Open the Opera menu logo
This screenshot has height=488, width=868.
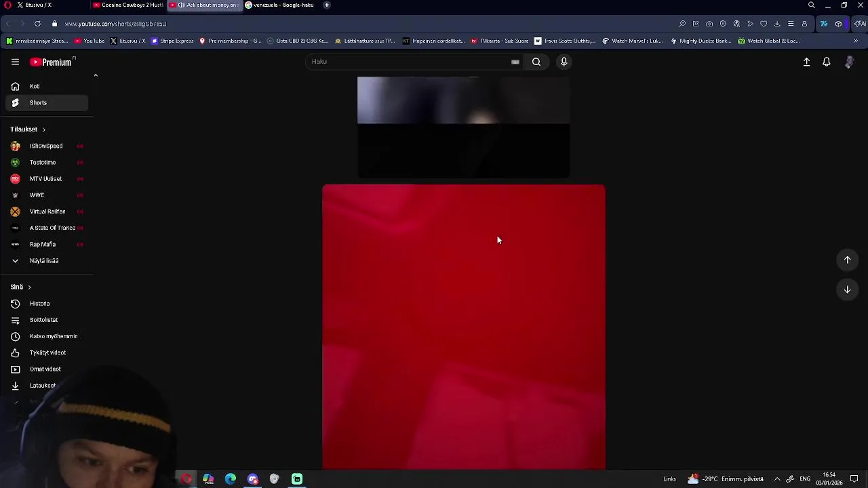7,5
